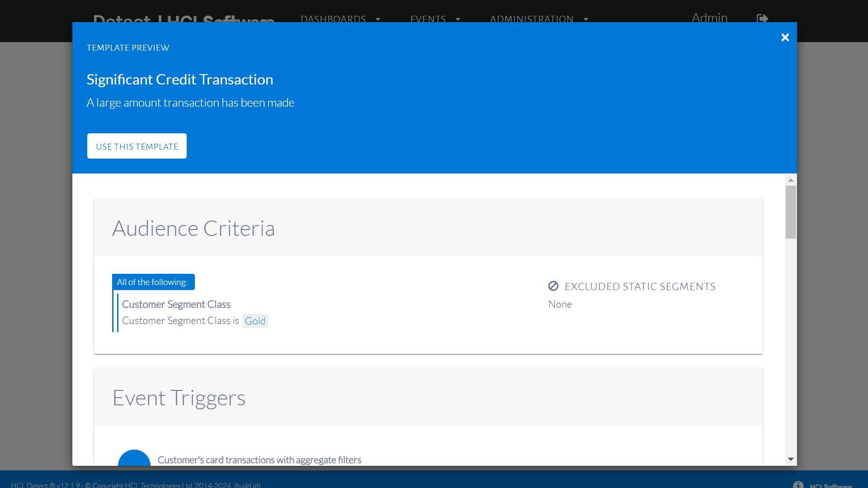Click the logout arrow icon
Viewport: 868px width, 488px height.
[x=762, y=19]
